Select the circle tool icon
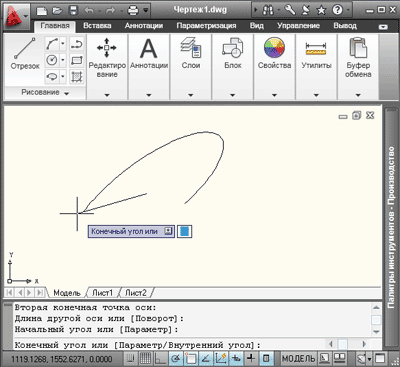The height and width of the screenshot is (367, 400). tap(52, 60)
